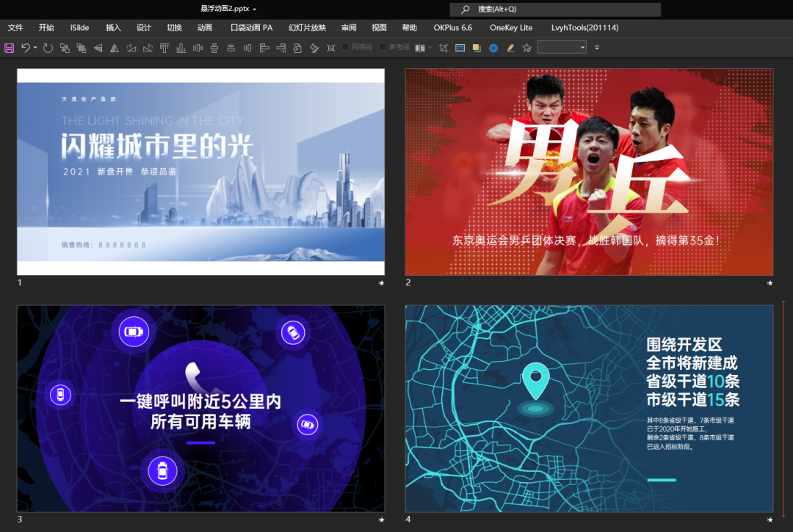Click animation star under slide 1

[381, 283]
